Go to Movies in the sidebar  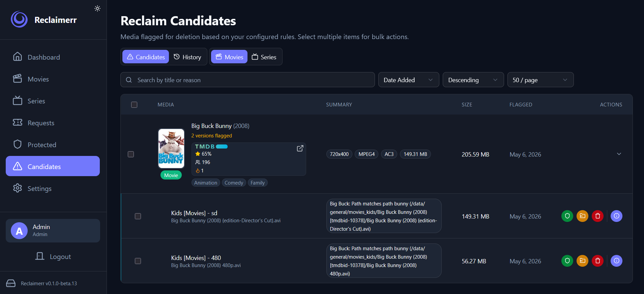coord(53,79)
